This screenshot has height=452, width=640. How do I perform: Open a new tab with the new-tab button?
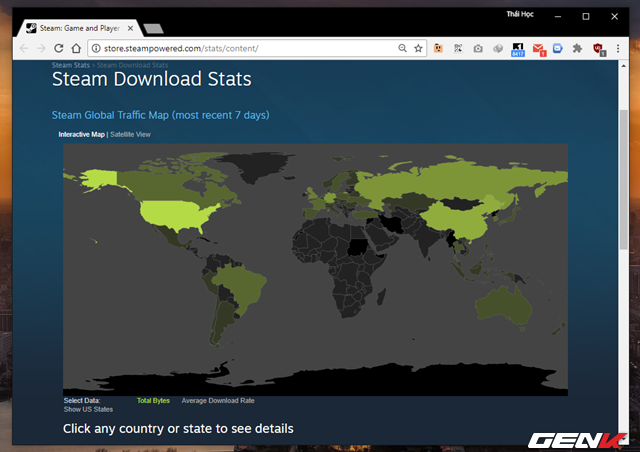point(153,28)
